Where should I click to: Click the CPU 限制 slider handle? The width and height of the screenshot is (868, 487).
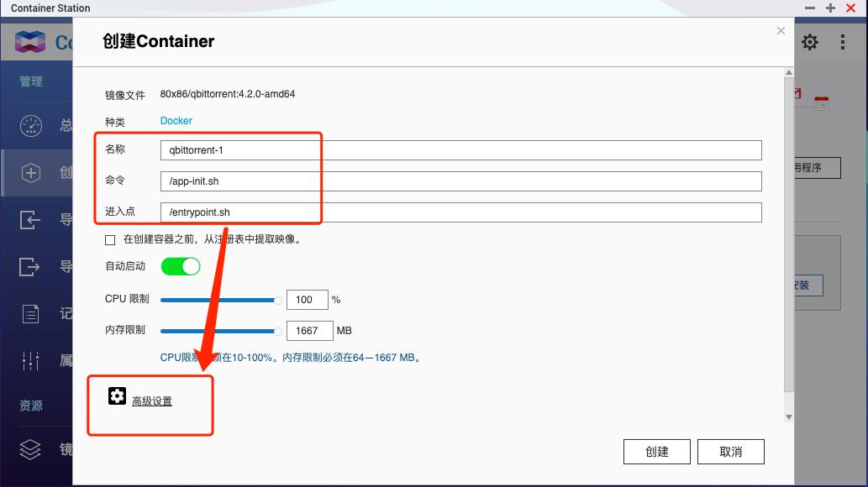pos(276,299)
